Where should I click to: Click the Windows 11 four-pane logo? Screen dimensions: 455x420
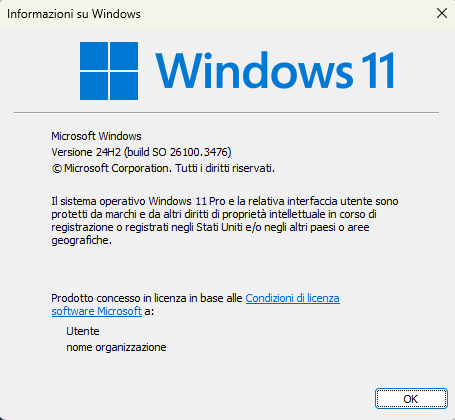point(109,71)
